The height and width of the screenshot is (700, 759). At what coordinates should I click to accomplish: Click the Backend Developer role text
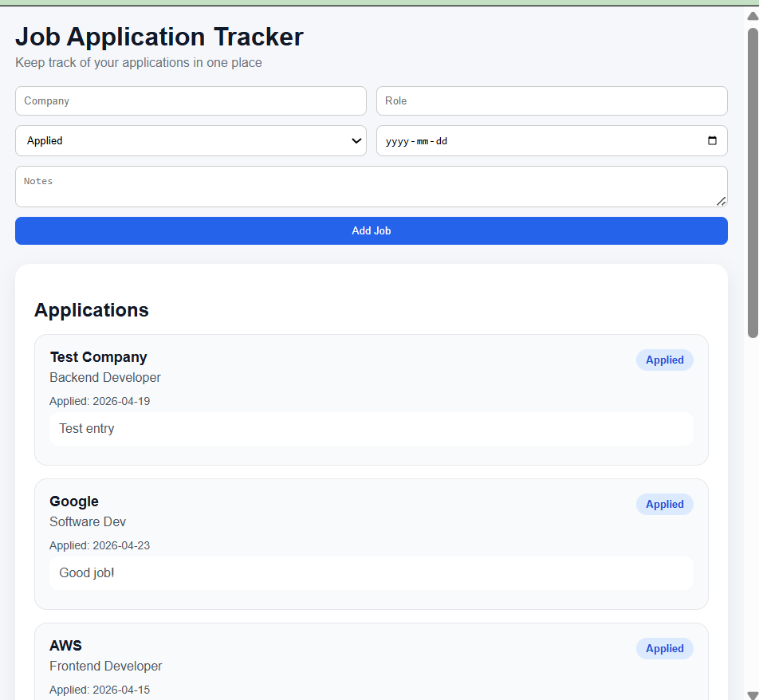[105, 378]
